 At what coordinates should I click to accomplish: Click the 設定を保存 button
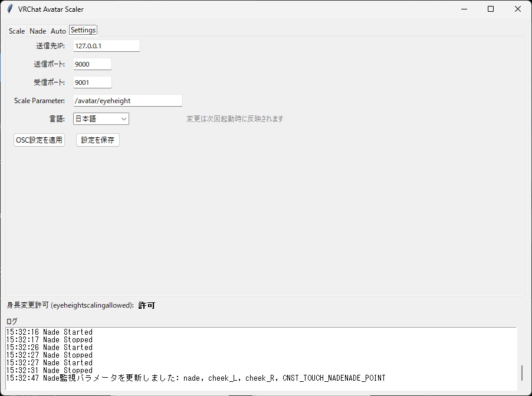pyautogui.click(x=98, y=140)
